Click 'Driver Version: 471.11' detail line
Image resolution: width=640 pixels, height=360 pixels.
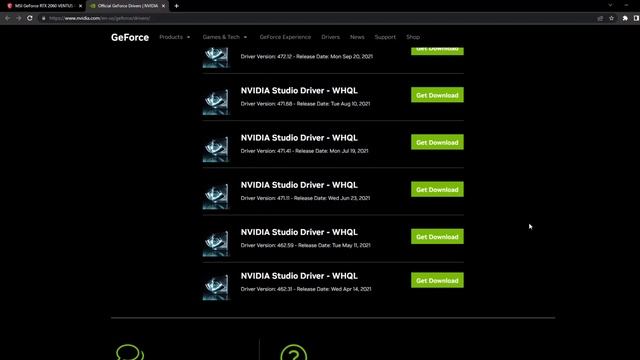coord(305,198)
